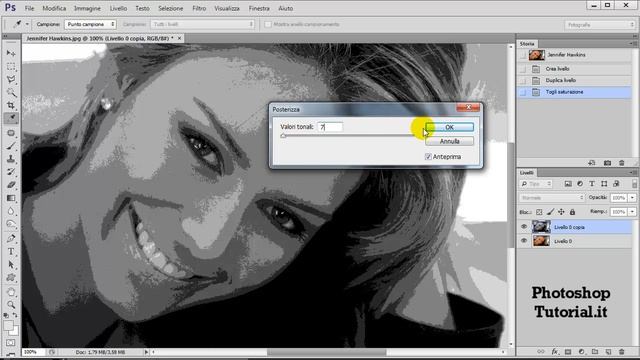This screenshot has height=360, width=640.
Task: Open the Finestra menu
Action: tap(259, 8)
